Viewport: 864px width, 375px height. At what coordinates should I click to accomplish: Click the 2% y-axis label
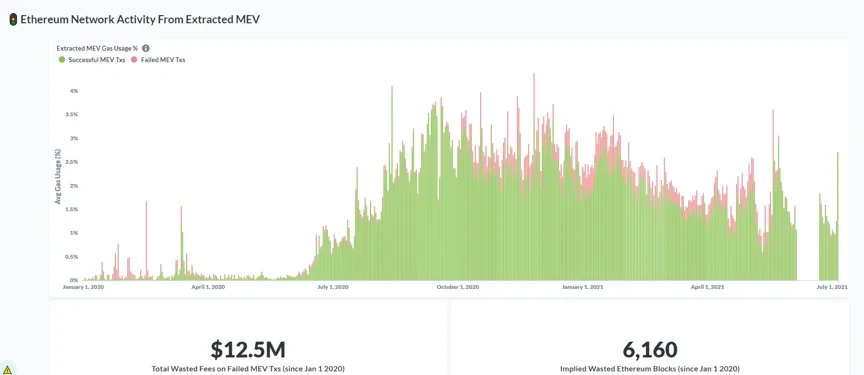coord(73,186)
